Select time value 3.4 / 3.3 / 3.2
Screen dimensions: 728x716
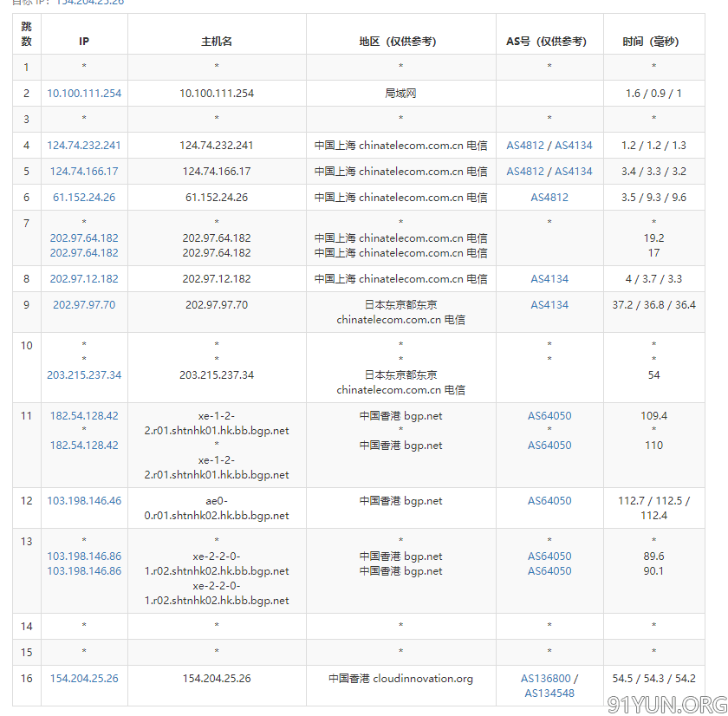pyautogui.click(x=653, y=172)
